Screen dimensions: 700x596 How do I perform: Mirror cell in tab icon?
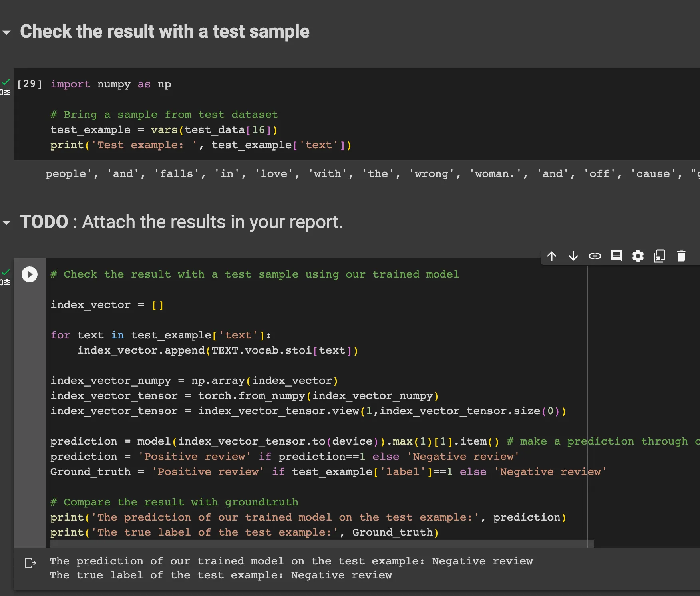point(660,256)
